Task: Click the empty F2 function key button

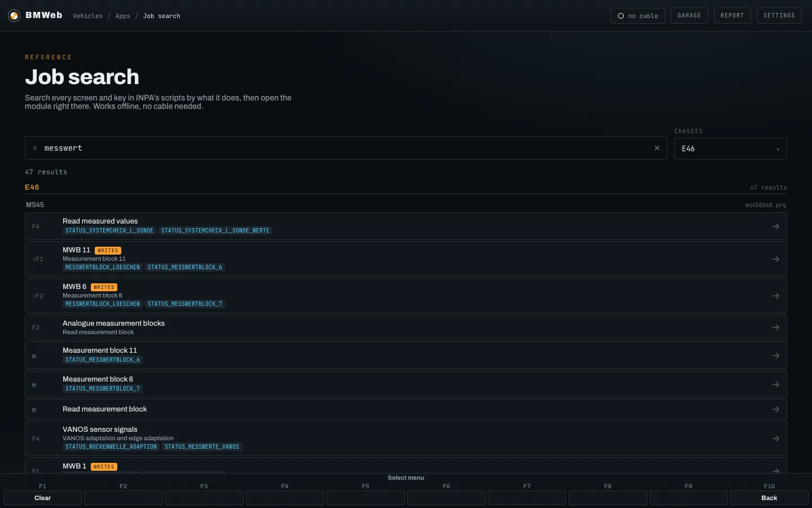Action: (x=123, y=498)
